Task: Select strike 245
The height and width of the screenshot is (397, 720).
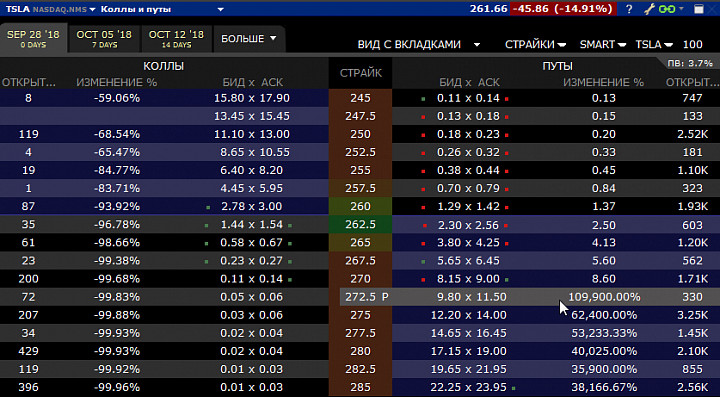Action: click(x=360, y=98)
